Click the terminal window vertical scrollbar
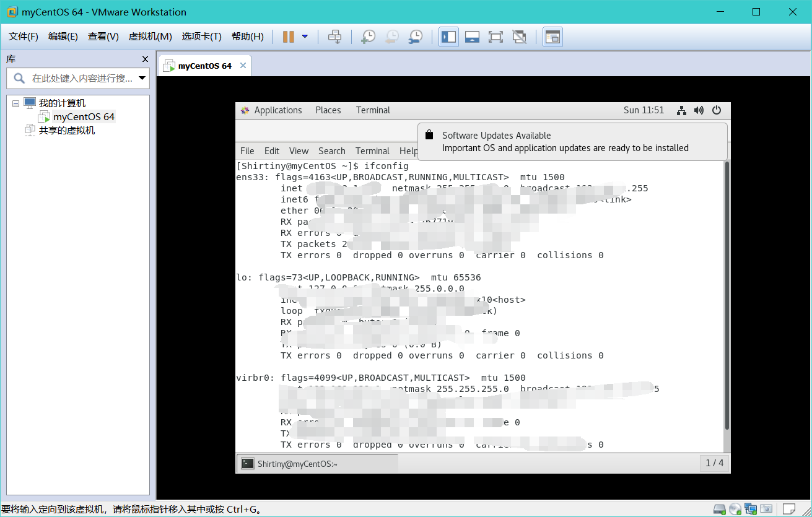812x517 pixels. pos(727,295)
